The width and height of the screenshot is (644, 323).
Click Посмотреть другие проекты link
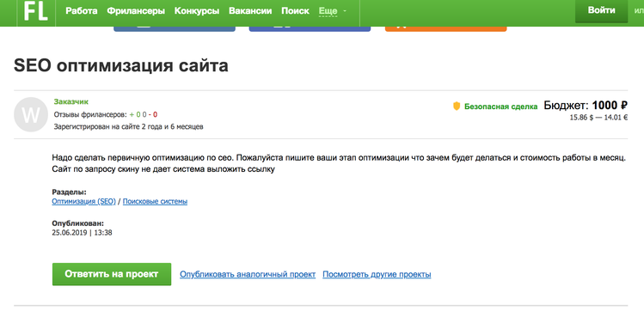377,274
